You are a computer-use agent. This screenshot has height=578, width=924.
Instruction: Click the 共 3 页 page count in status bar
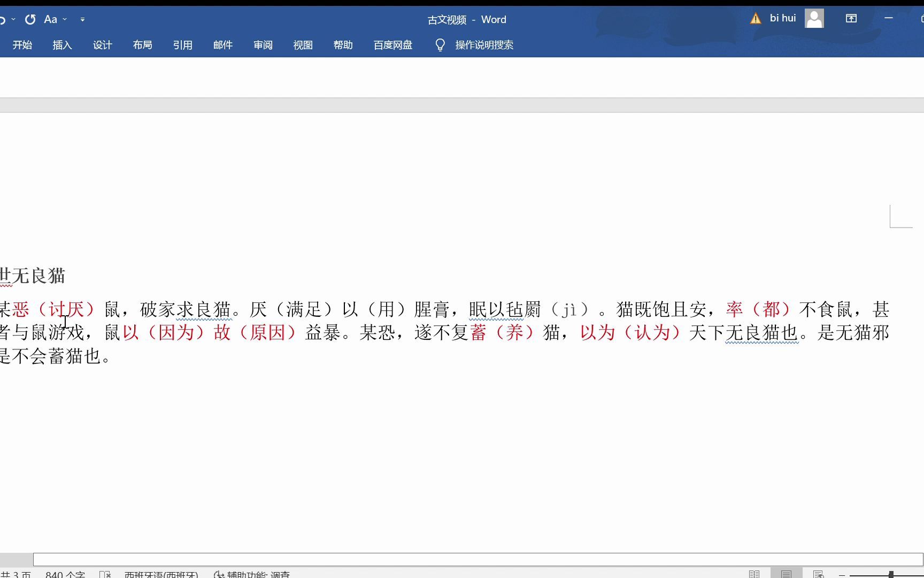point(16,574)
